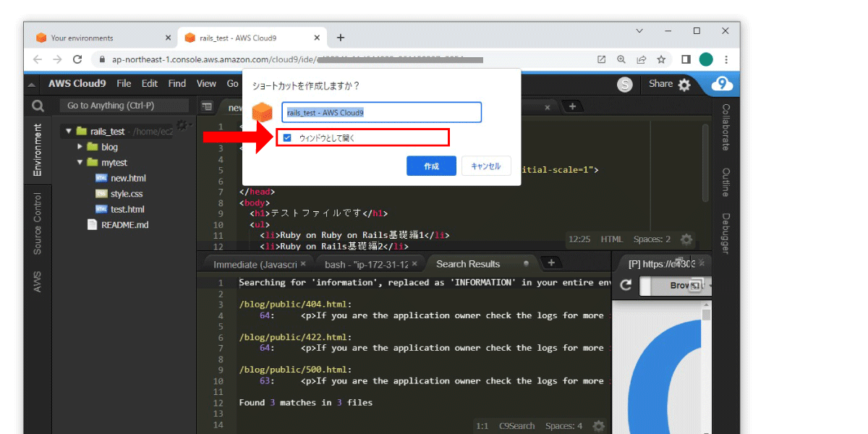Collapse the Cloud9 menu bar arrow
Viewport: 868px width, 434px height.
point(32,85)
